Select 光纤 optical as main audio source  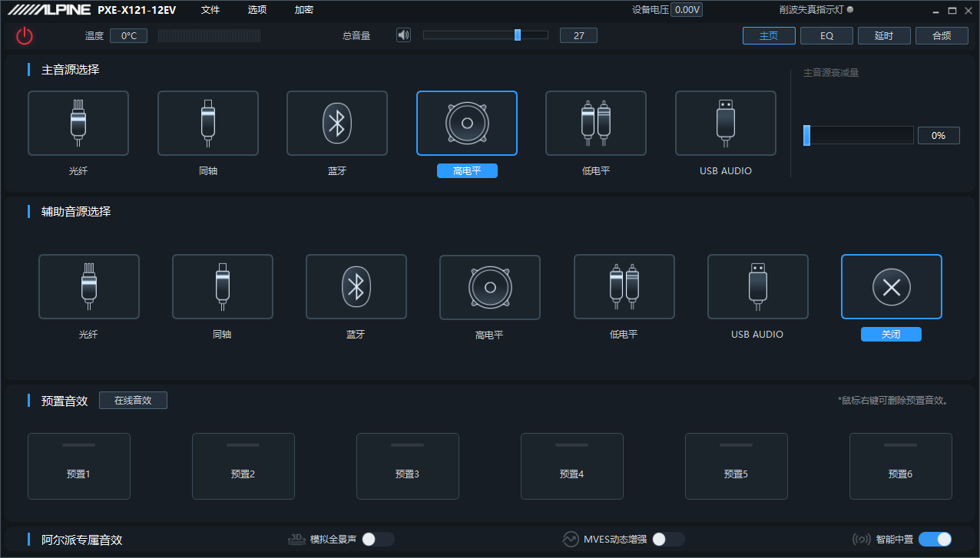(78, 124)
